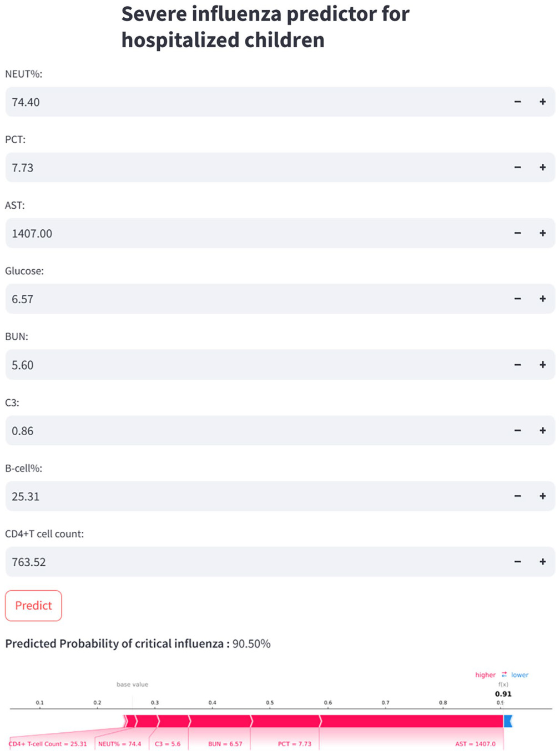
Task: Increase B-cell% using plus icon
Action: [x=542, y=496]
